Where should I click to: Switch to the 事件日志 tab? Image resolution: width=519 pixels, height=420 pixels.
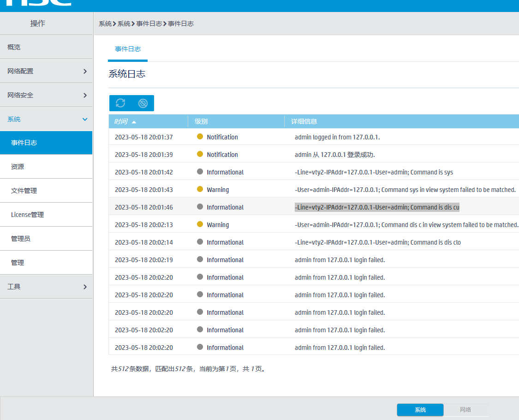[x=128, y=49]
